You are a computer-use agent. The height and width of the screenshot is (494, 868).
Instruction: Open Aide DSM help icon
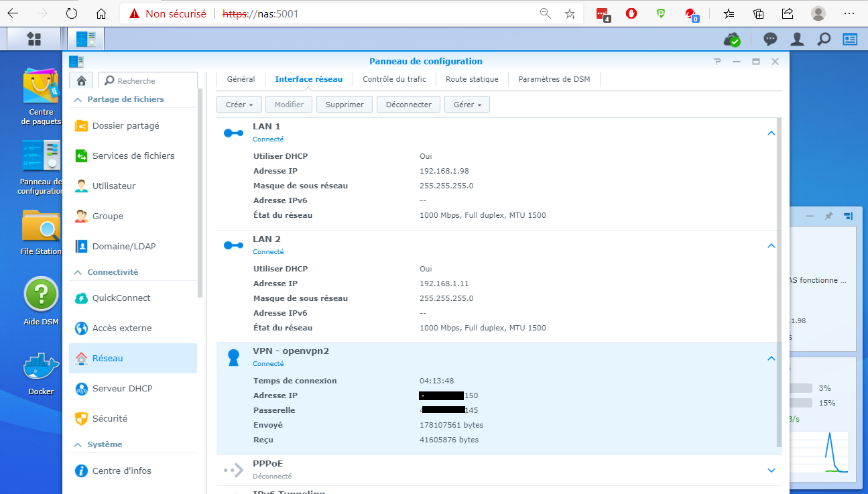[41, 295]
